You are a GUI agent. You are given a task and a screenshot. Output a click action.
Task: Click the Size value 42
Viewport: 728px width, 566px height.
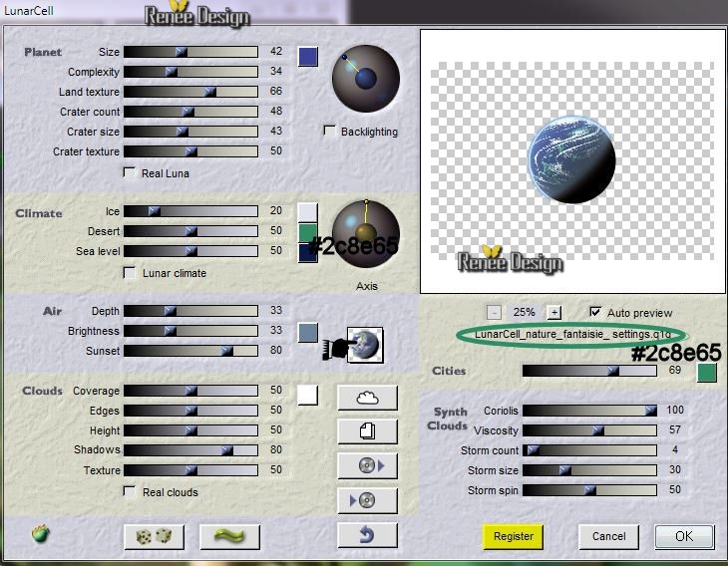pos(276,51)
